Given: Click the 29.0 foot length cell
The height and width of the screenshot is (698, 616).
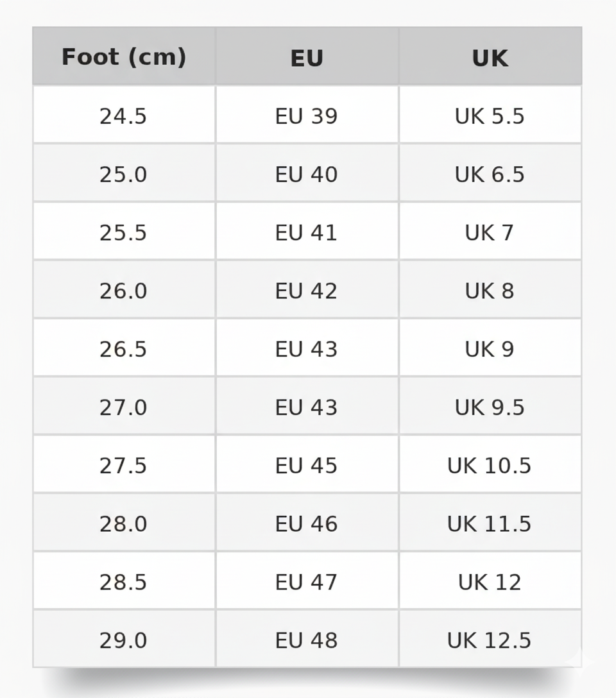Looking at the screenshot, I should click(x=123, y=640).
